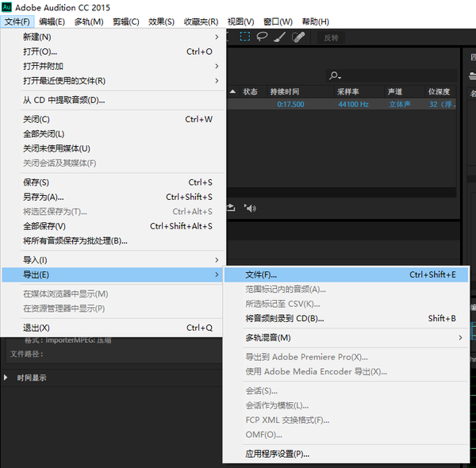Click sample rate value 44100 Hz
The height and width of the screenshot is (468, 476).
click(x=353, y=105)
